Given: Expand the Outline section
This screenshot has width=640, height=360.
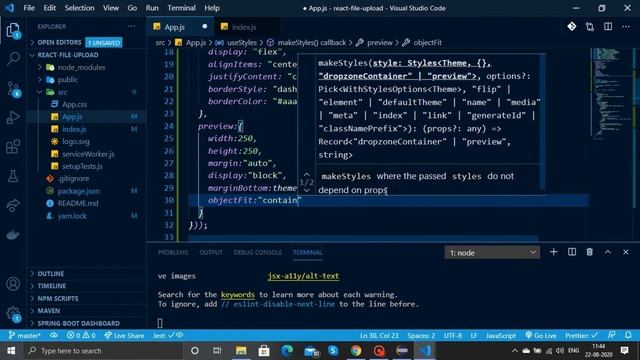Looking at the screenshot, I should pos(51,273).
